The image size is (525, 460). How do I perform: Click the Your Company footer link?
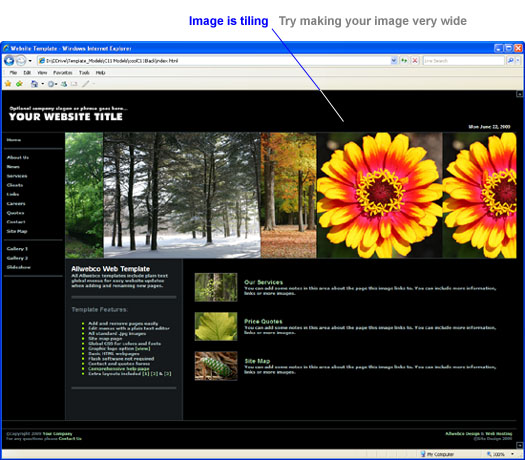click(57, 434)
